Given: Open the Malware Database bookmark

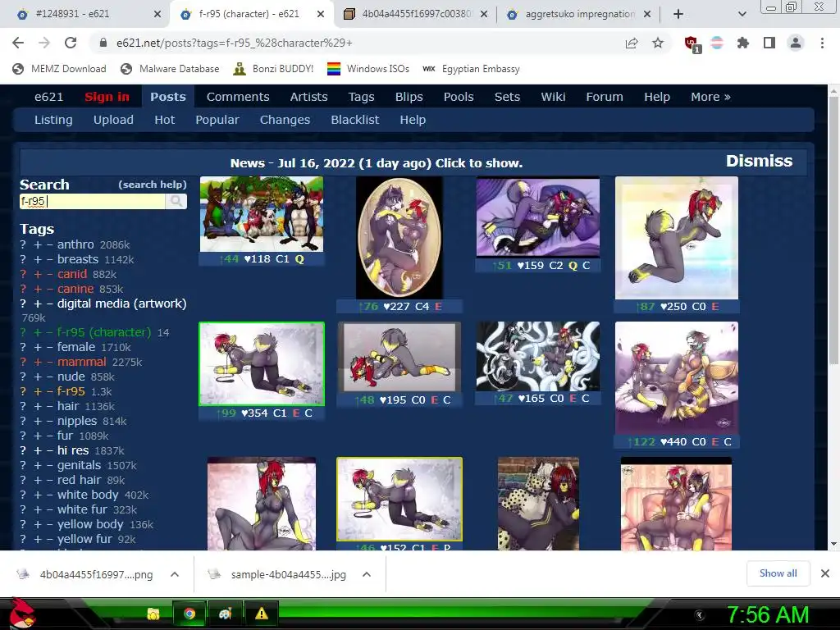Looking at the screenshot, I should [171, 69].
